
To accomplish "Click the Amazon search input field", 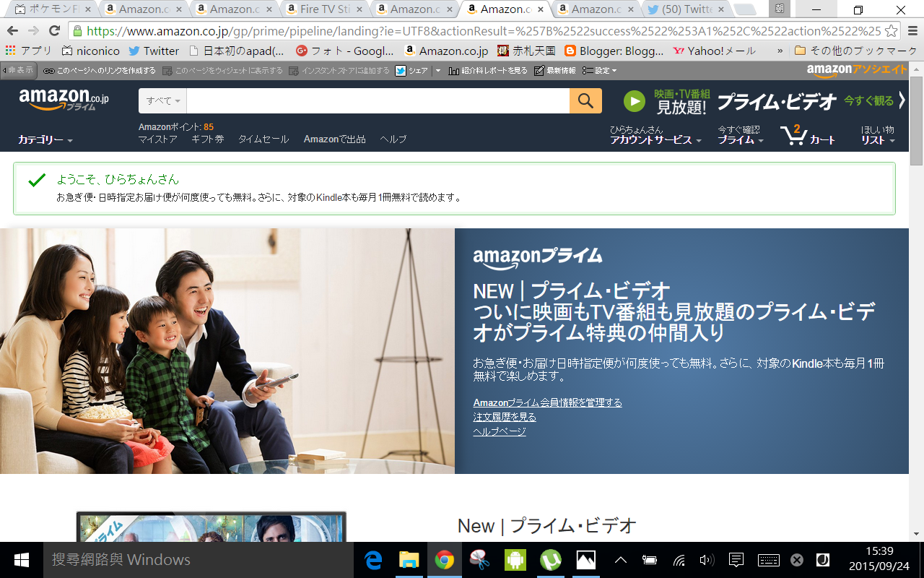I will coord(378,100).
